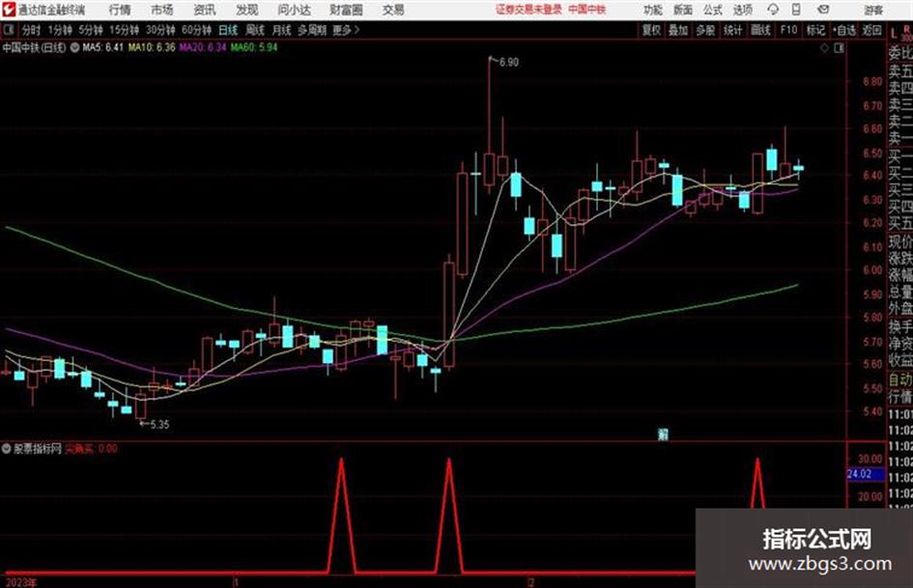Screen dimensions: 913x588
Task: Select the 日线 daily period tab
Action: click(228, 30)
